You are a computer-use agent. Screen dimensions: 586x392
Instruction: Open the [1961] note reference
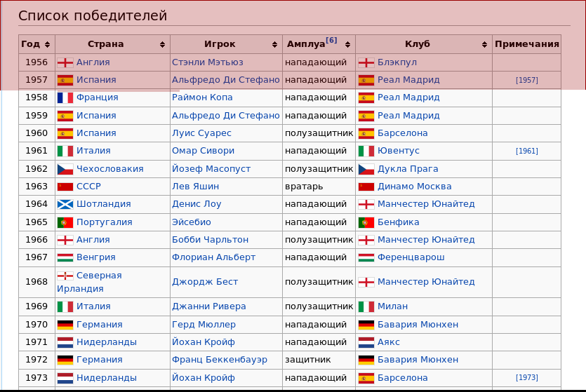coord(527,151)
